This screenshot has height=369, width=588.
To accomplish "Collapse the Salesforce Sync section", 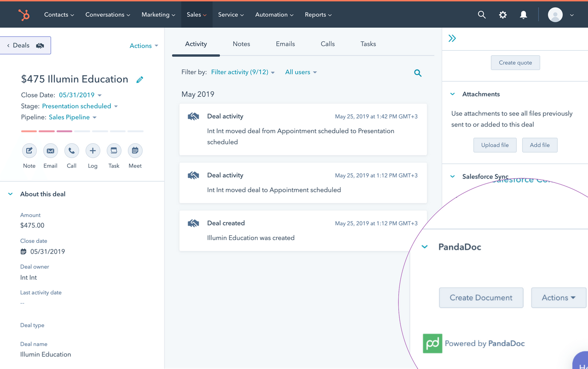I will point(453,176).
